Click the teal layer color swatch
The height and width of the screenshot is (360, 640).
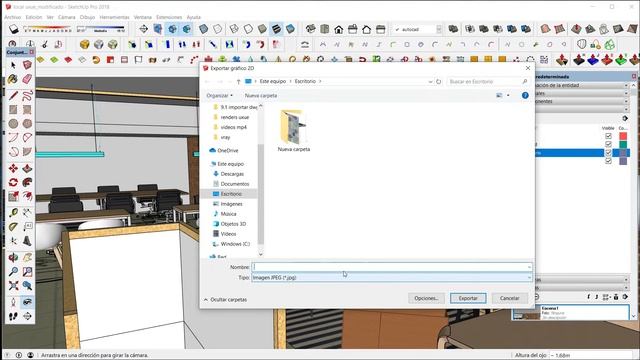pyautogui.click(x=623, y=144)
